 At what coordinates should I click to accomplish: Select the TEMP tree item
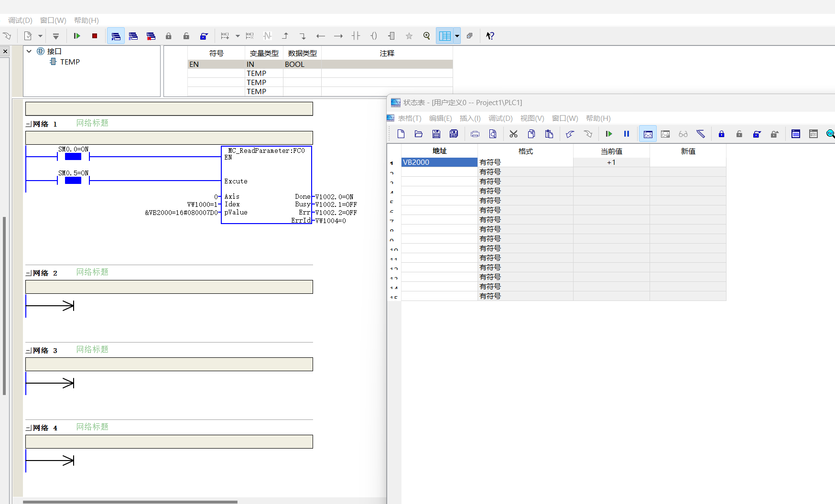(70, 62)
